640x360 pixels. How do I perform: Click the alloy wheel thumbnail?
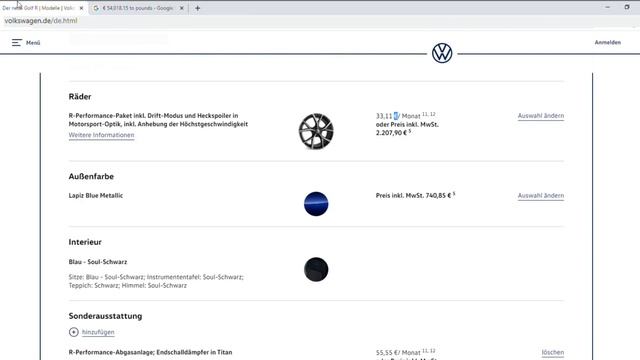tap(316, 131)
